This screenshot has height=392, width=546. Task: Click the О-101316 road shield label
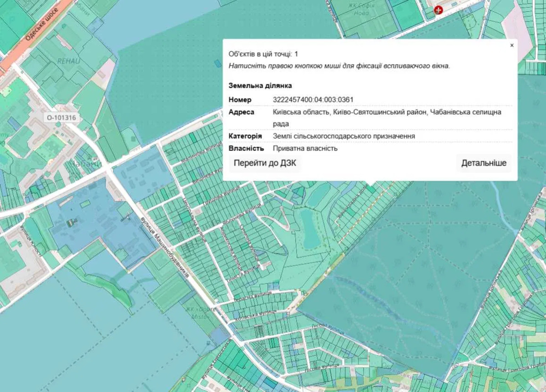pos(61,118)
